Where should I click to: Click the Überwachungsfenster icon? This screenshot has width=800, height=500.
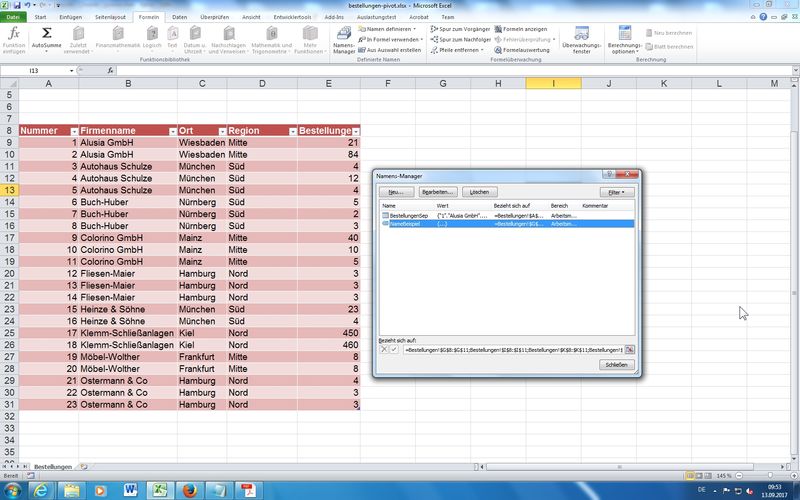[x=582, y=39]
